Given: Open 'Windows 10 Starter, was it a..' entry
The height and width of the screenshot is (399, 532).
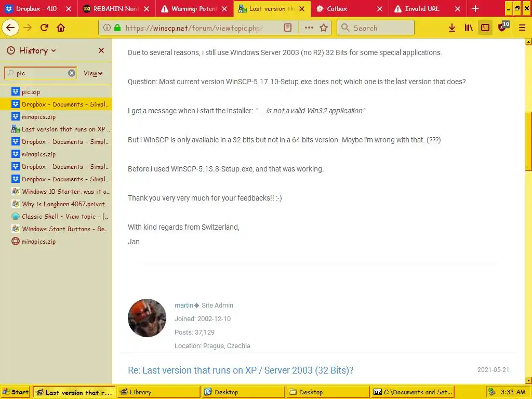Looking at the screenshot, I should [x=56, y=191].
